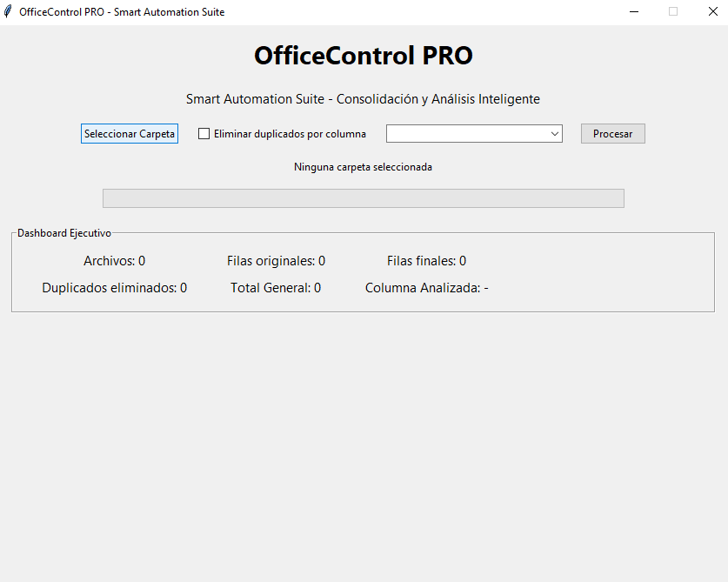Click the Smart Automation Suite subtitle text
This screenshot has width=728, height=582.
tap(363, 99)
